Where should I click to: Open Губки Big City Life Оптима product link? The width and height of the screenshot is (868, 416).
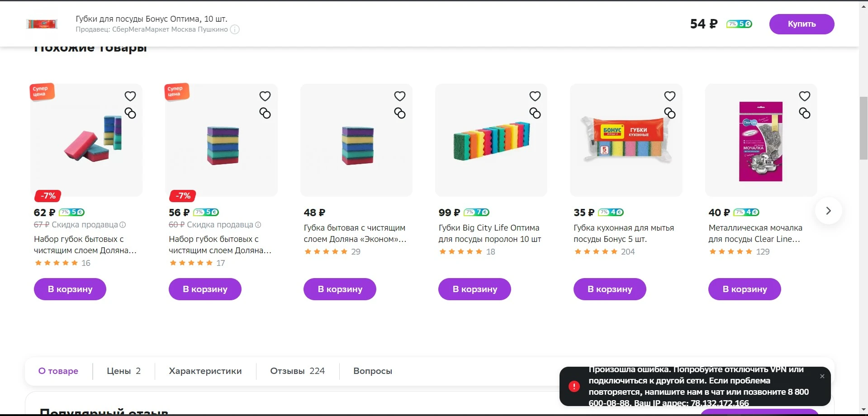(x=490, y=233)
